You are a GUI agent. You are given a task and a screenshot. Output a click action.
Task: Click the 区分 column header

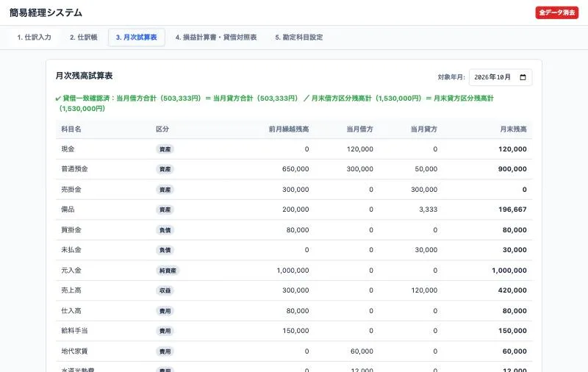[162, 129]
